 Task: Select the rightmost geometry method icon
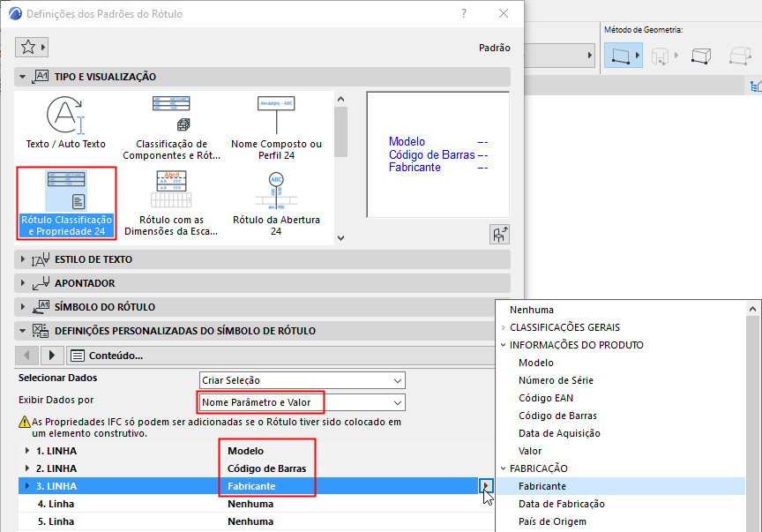740,56
